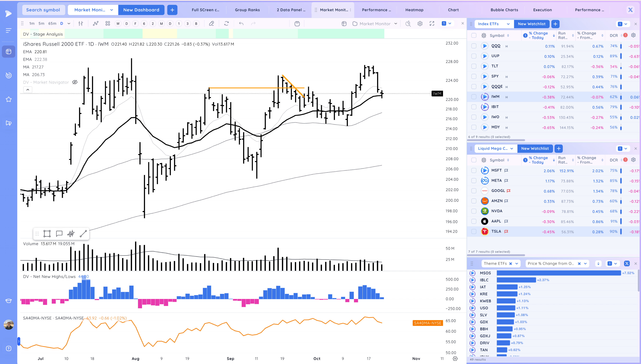
Task: Switch to the Heatmap tab
Action: pyautogui.click(x=414, y=10)
